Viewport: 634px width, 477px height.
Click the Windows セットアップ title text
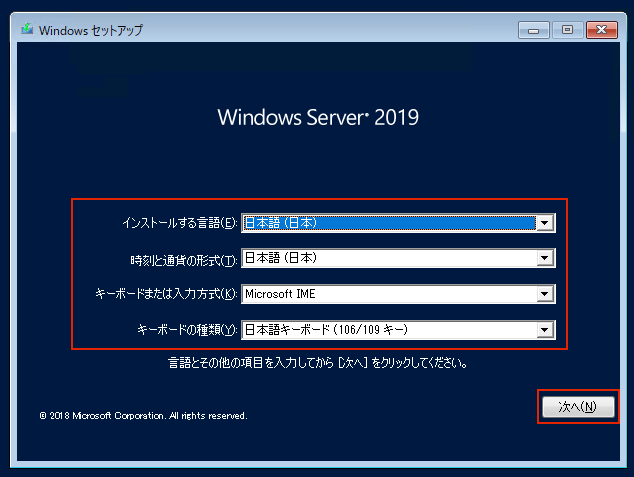tap(91, 30)
